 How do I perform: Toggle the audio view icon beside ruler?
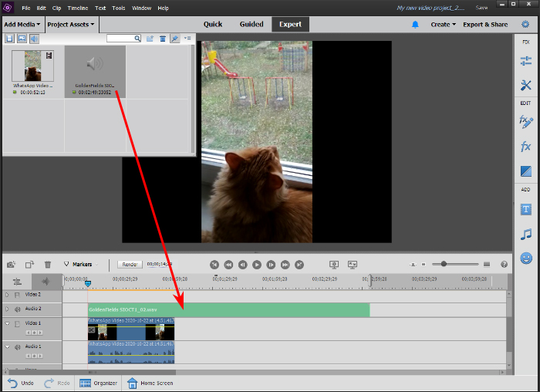coord(46,282)
